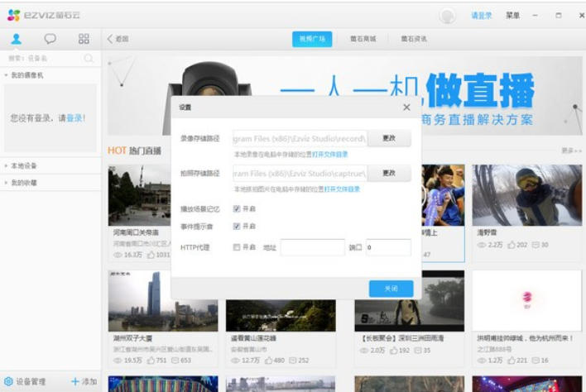The image size is (586, 392).
Task: Enable the HTTP代理 checkbox
Action: [238, 247]
